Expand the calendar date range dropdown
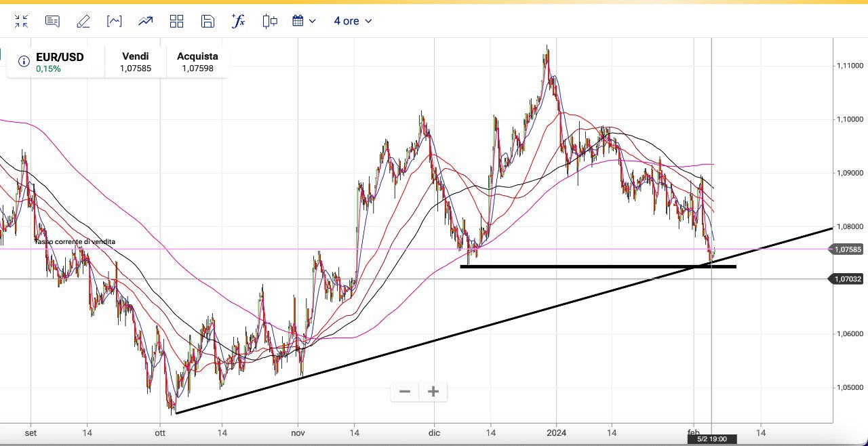This screenshot has width=868, height=446. point(304,21)
